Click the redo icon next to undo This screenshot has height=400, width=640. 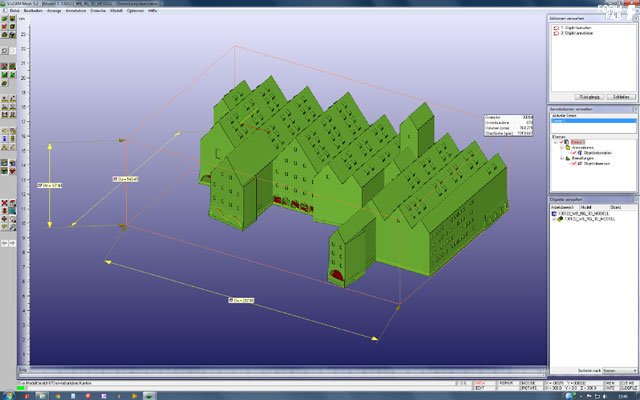(13, 50)
